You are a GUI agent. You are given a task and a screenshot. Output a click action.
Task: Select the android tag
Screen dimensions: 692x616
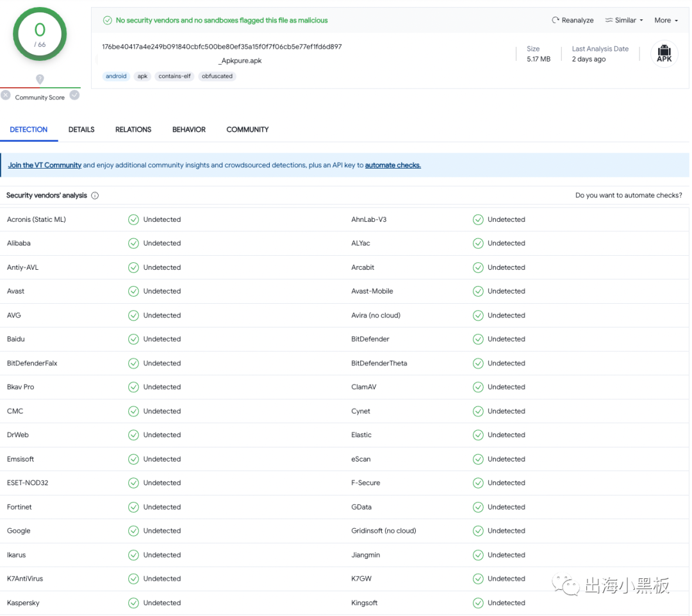coord(116,76)
